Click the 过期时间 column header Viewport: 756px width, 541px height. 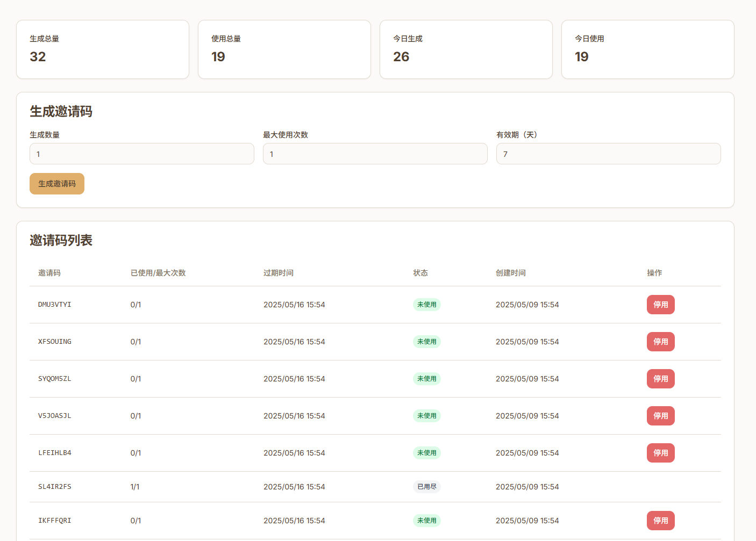tap(279, 273)
